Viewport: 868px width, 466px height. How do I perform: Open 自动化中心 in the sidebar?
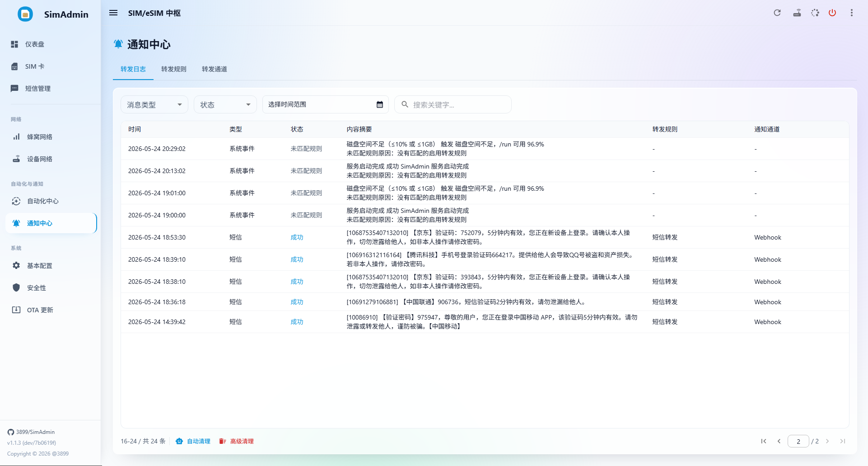click(51, 201)
